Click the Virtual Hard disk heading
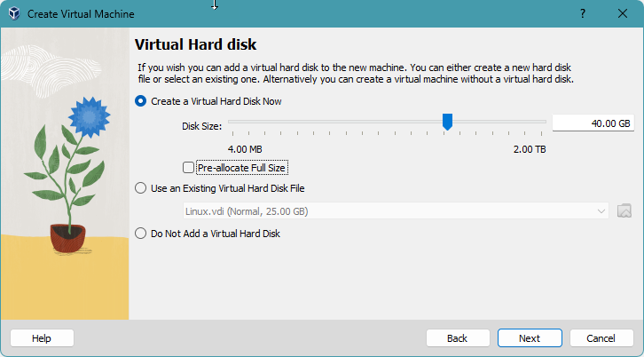Image resolution: width=644 pixels, height=357 pixels. pos(195,44)
